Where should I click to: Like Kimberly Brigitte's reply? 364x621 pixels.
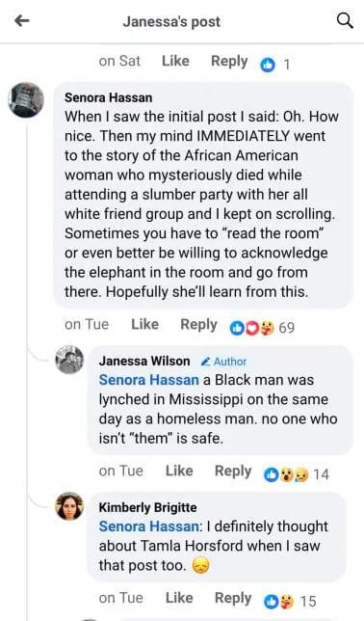point(179,598)
